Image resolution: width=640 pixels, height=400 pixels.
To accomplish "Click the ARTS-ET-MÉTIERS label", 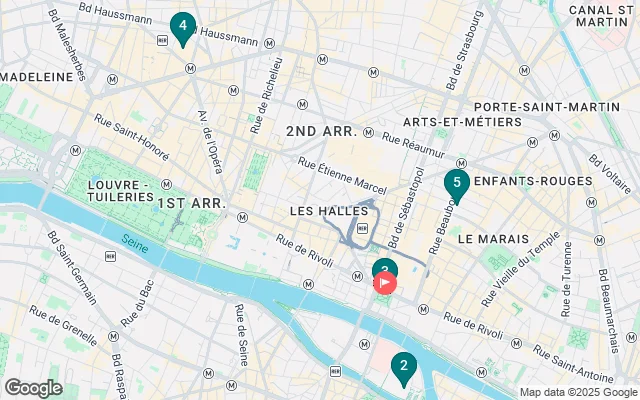I will (x=462, y=122).
